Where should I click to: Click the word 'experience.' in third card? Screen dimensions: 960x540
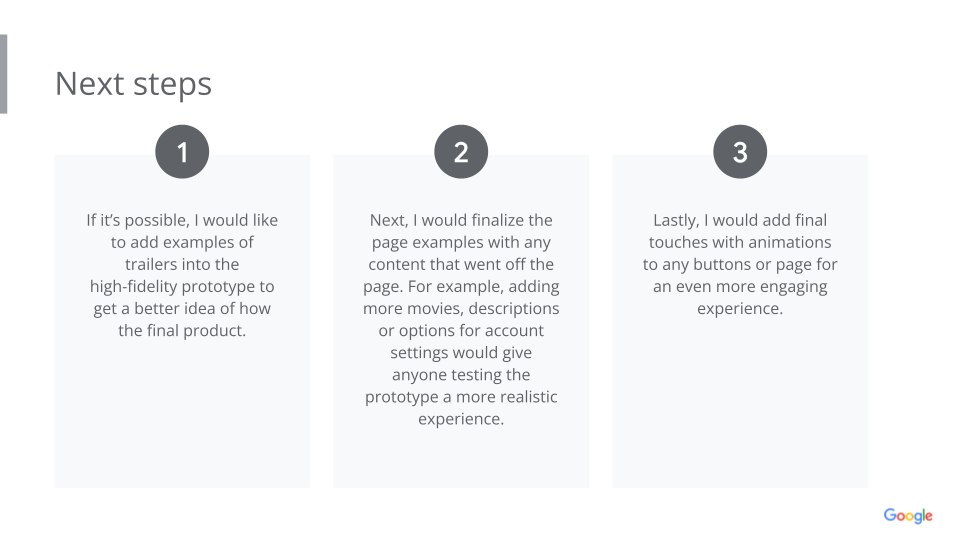[x=740, y=308]
